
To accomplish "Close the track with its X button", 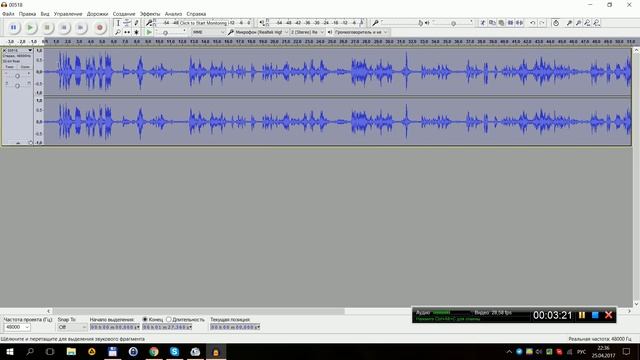I will (4, 50).
